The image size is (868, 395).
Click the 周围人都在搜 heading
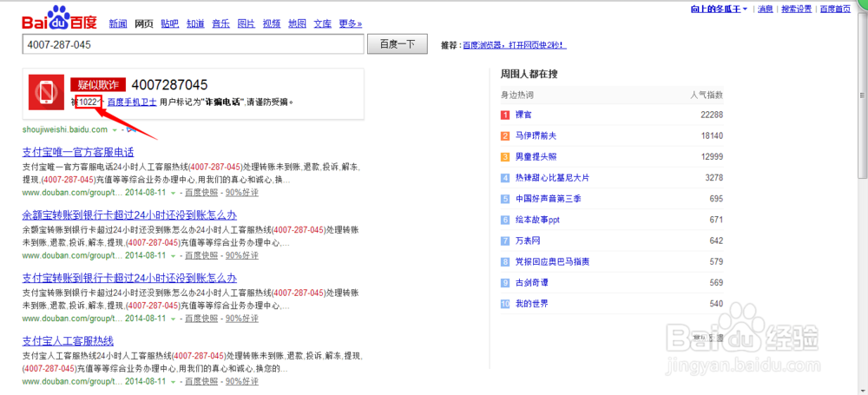pyautogui.click(x=529, y=74)
